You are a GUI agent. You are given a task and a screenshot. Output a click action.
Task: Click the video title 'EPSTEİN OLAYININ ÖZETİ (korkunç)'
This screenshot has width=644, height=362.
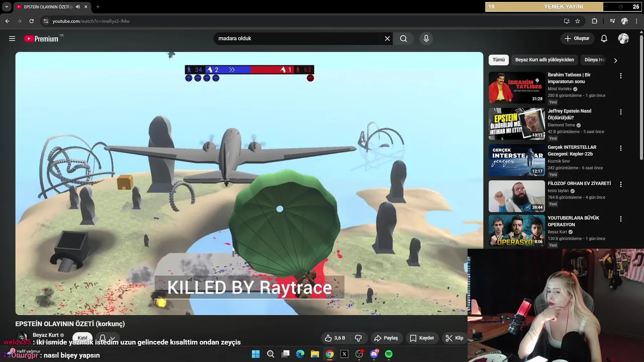pos(70,324)
